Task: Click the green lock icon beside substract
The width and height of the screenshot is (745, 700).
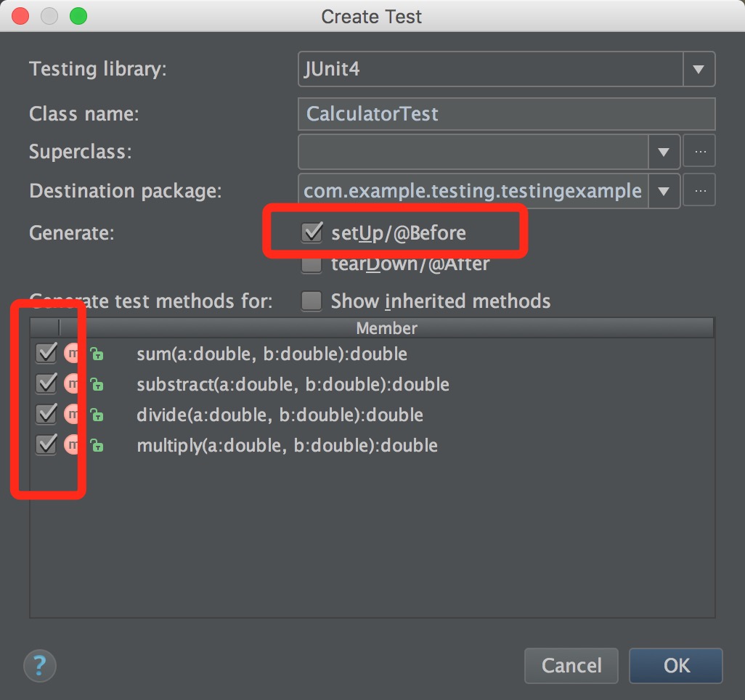Action: click(97, 385)
